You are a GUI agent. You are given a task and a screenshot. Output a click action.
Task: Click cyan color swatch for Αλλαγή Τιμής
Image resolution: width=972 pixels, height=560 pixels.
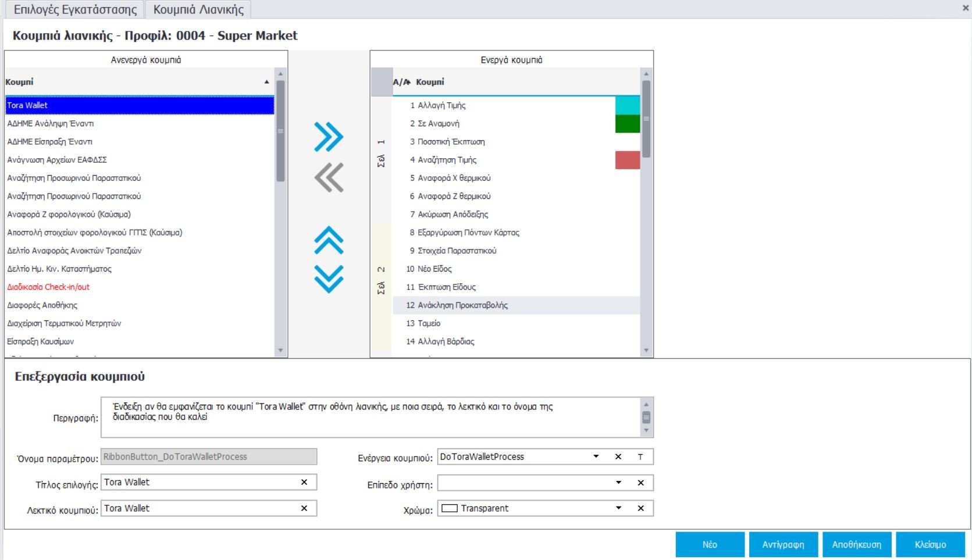click(627, 105)
